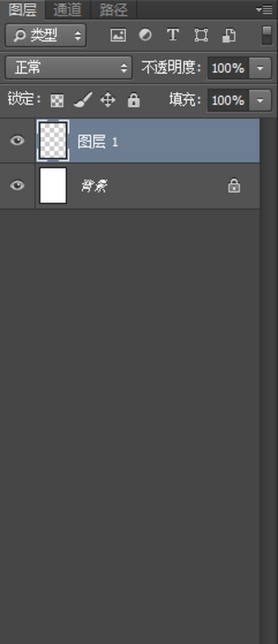Screen dimensions: 278x644
Task: Filter layers by adjustment layer type
Action: (145, 36)
